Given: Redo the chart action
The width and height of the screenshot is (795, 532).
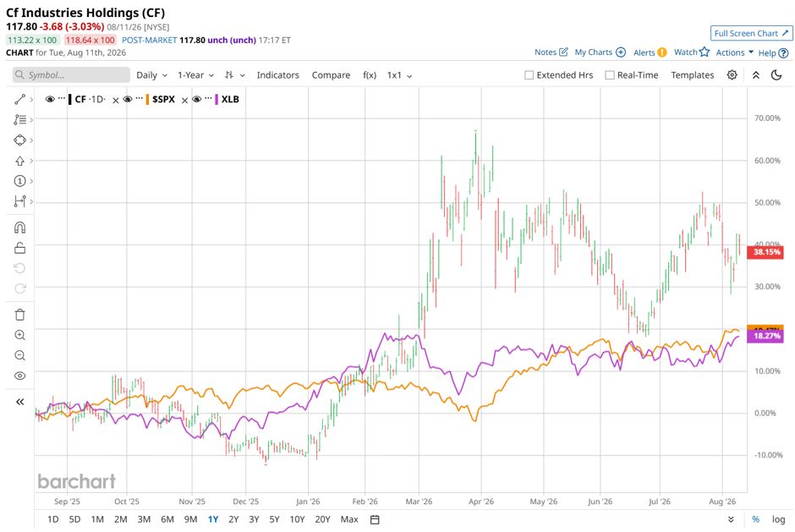Looking at the screenshot, I should coord(19,288).
